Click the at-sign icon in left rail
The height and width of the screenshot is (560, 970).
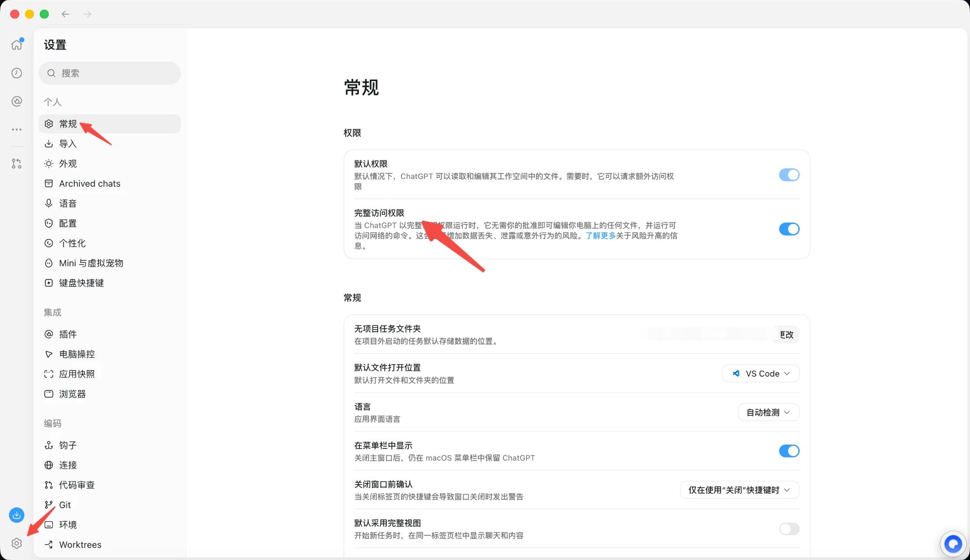click(x=17, y=101)
